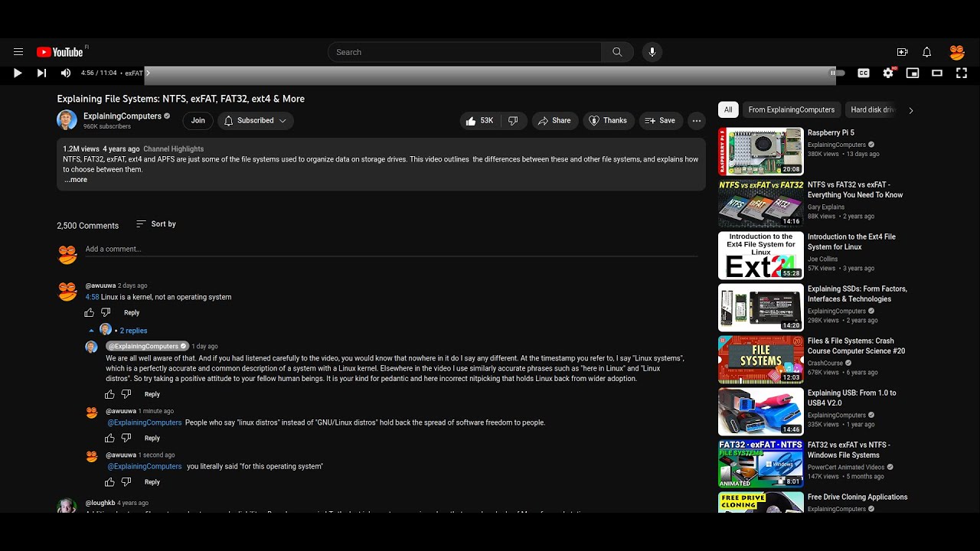Open the Subscribed notification dropdown

[255, 121]
